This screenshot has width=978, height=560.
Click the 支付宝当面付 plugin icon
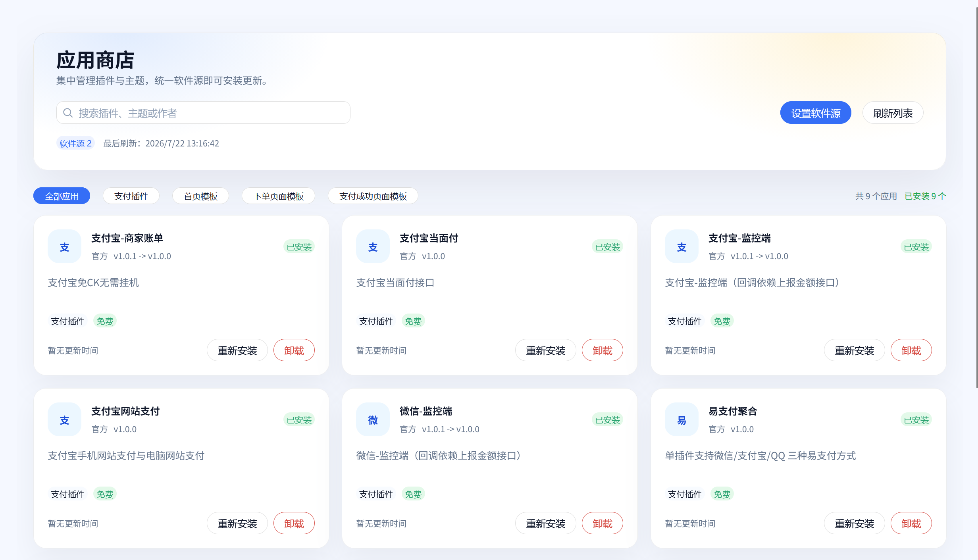[x=373, y=246]
